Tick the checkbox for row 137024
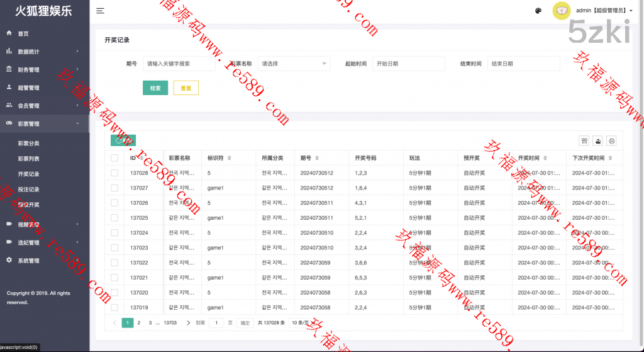644x352 pixels. point(114,232)
